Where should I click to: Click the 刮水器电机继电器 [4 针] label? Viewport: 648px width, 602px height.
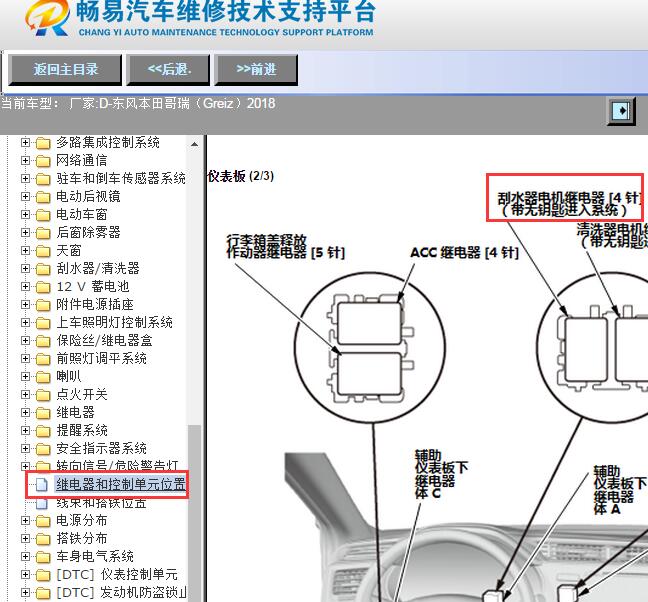tap(569, 204)
